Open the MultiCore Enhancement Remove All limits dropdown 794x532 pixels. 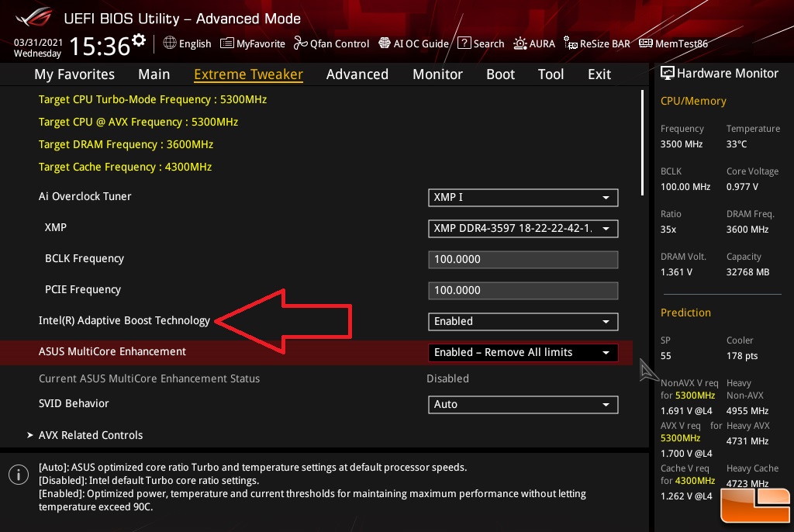coord(523,353)
